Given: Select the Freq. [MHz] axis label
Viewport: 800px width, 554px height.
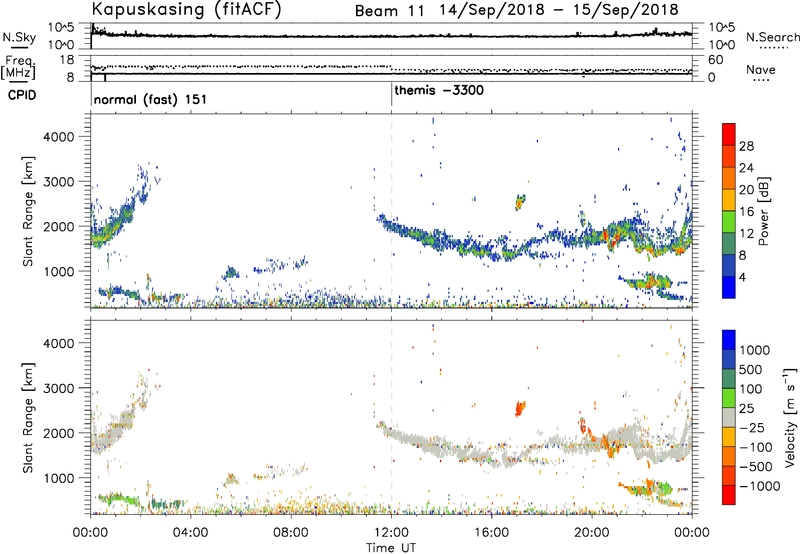Looking at the screenshot, I should coord(18,67).
